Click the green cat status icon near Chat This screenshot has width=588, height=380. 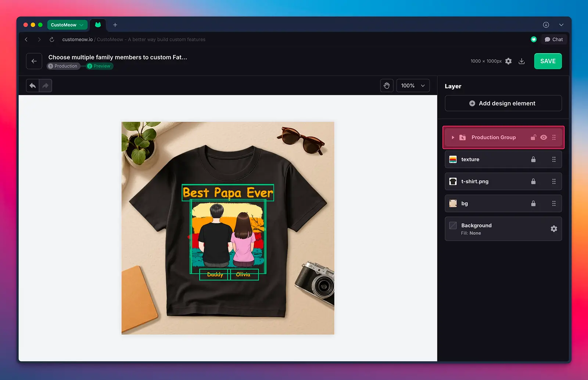point(534,39)
